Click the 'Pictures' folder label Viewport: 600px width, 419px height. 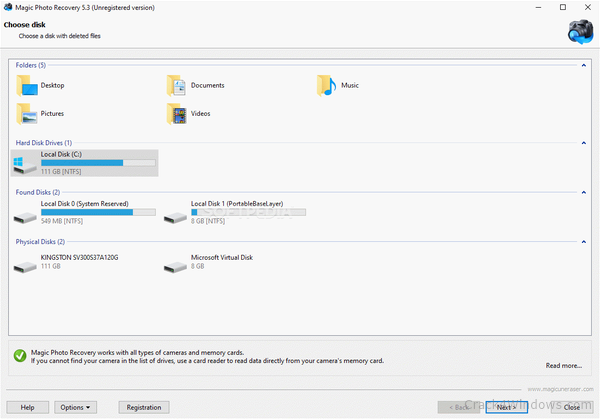coord(52,114)
